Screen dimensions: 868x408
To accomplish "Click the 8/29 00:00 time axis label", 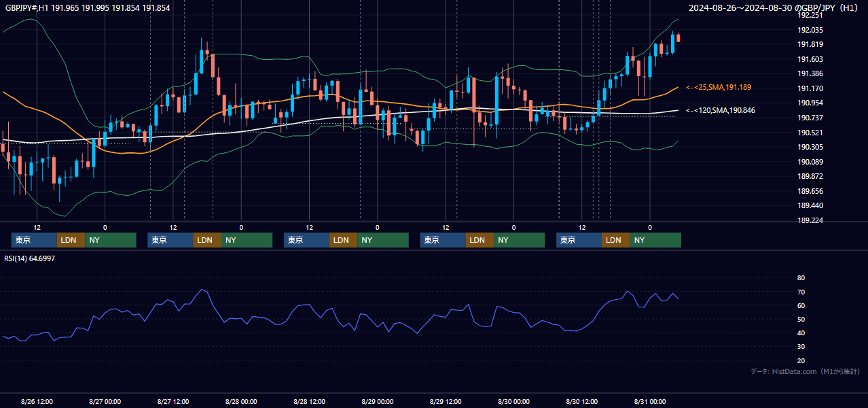I will pos(378,401).
